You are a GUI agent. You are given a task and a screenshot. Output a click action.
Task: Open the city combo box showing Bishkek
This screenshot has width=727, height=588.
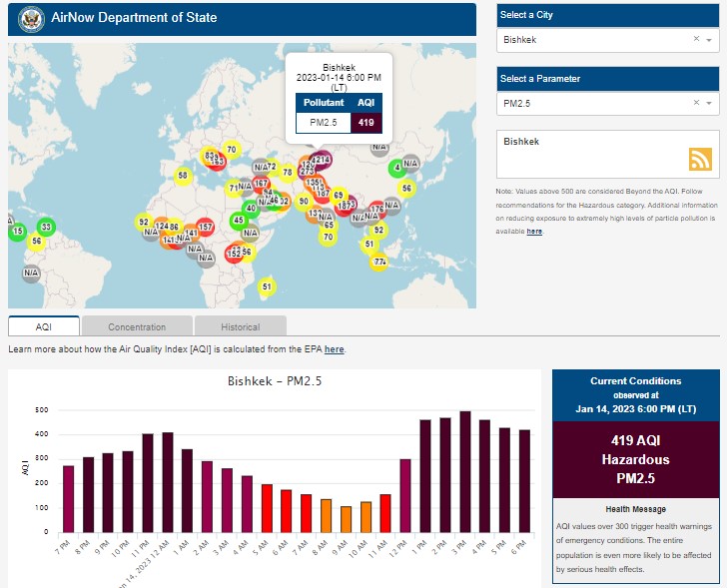click(x=594, y=40)
